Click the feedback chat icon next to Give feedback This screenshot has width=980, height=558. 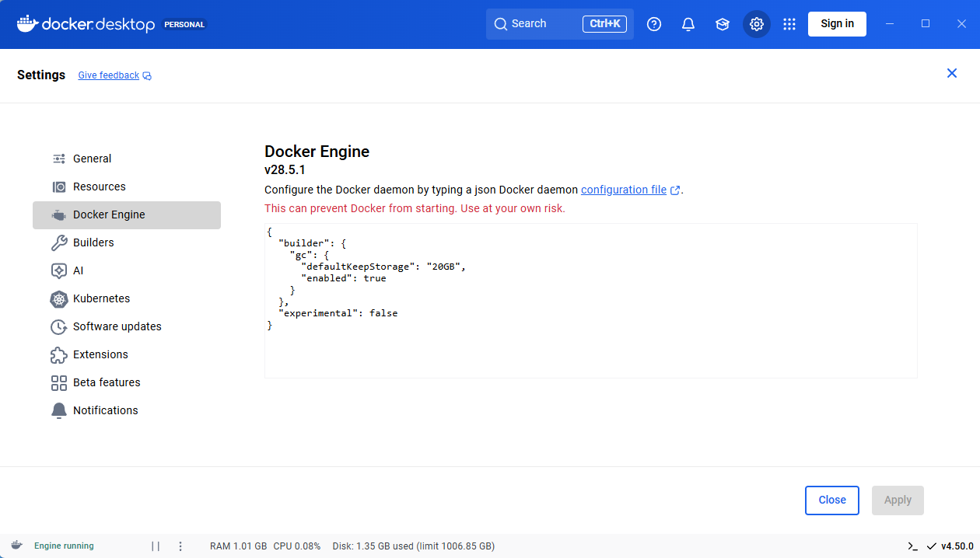[x=147, y=76]
